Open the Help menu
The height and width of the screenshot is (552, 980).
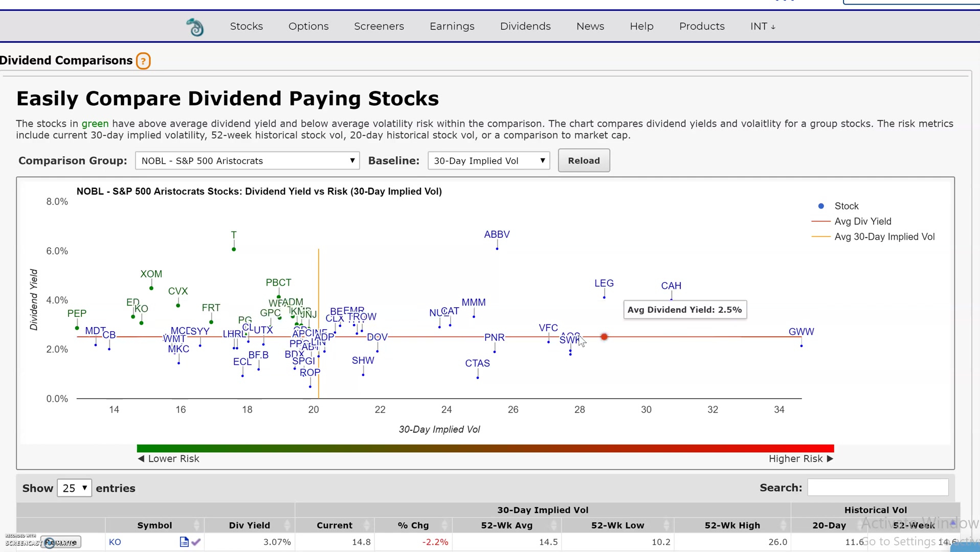641,26
